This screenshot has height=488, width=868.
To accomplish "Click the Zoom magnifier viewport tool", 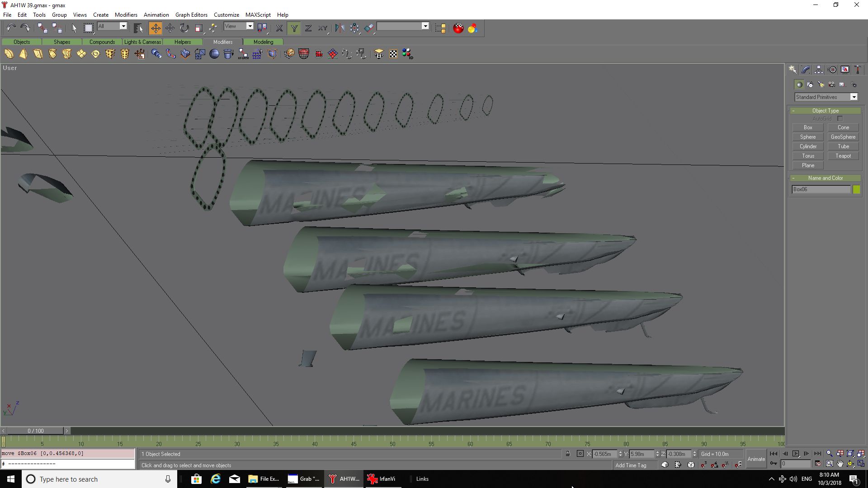I will click(x=829, y=454).
